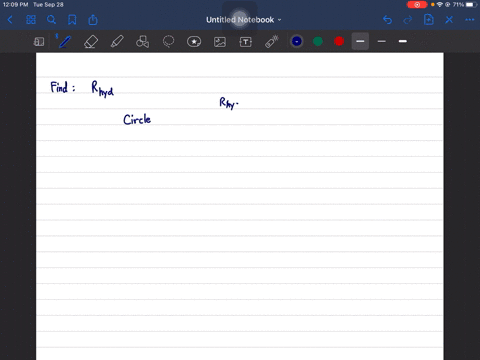Open the page thumbnails grid view

[31, 20]
